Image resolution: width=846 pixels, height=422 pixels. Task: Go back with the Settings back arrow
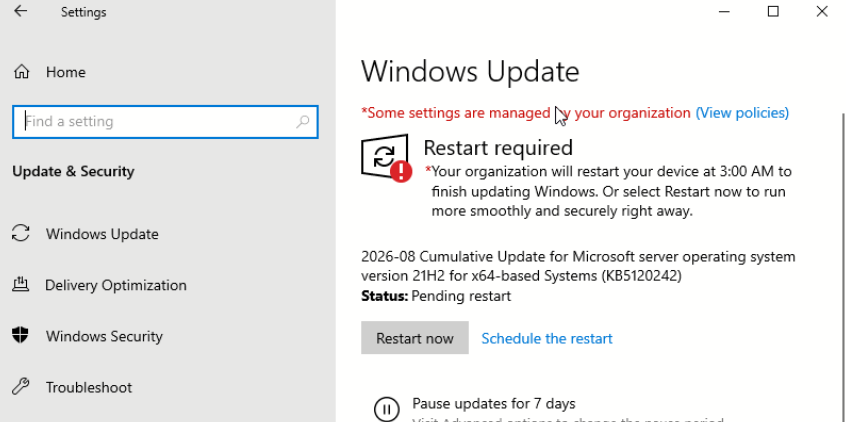click(21, 11)
